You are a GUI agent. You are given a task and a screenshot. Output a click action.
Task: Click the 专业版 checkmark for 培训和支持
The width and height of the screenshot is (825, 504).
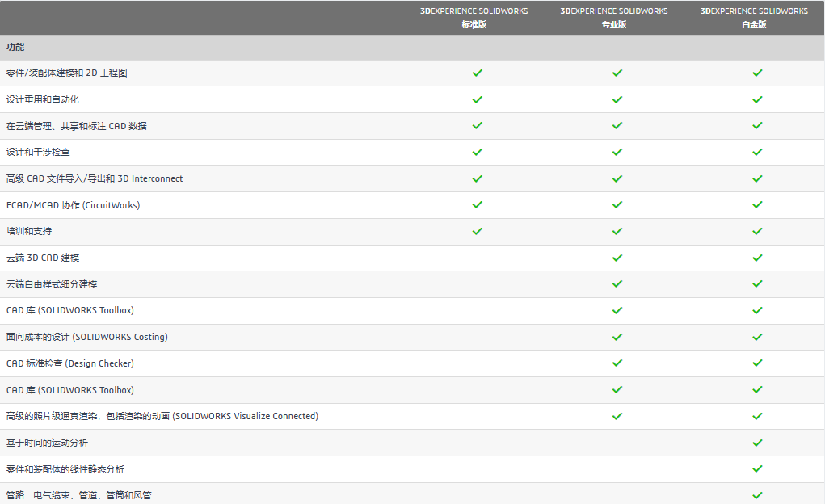point(617,232)
